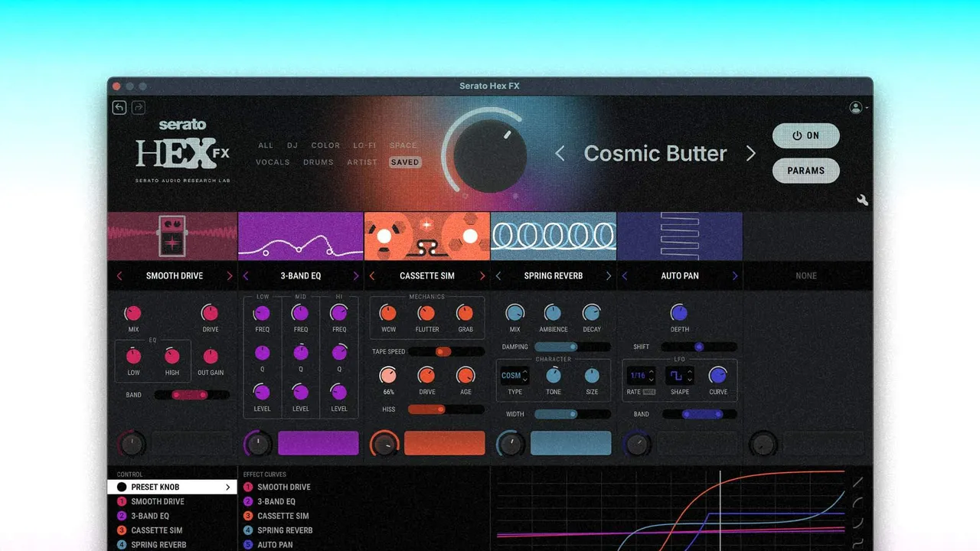
Task: Change the COSM reverb type stepper
Action: coord(514,376)
